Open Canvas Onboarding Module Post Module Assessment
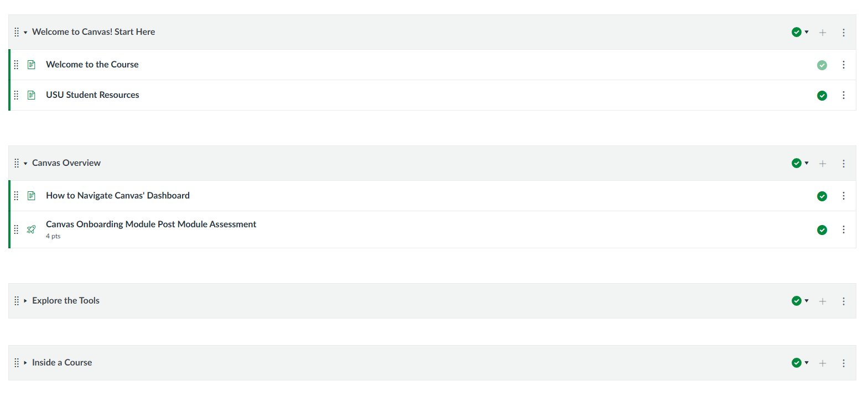The image size is (868, 402). click(151, 225)
